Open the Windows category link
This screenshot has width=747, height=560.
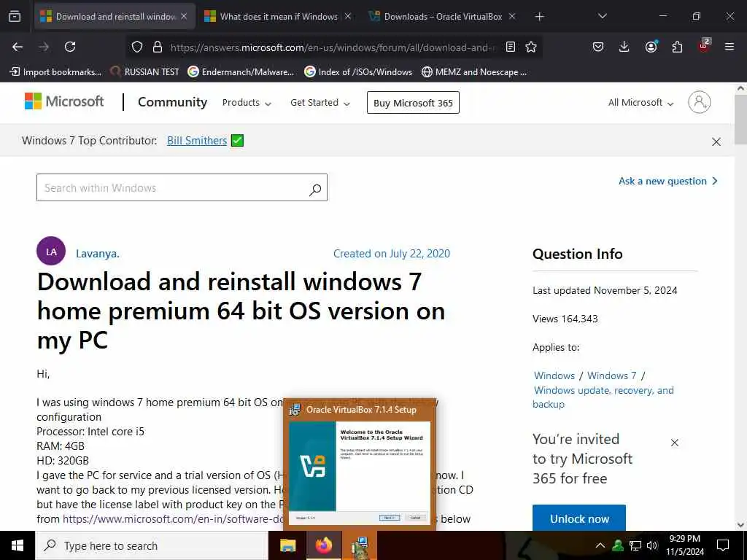[x=554, y=376]
